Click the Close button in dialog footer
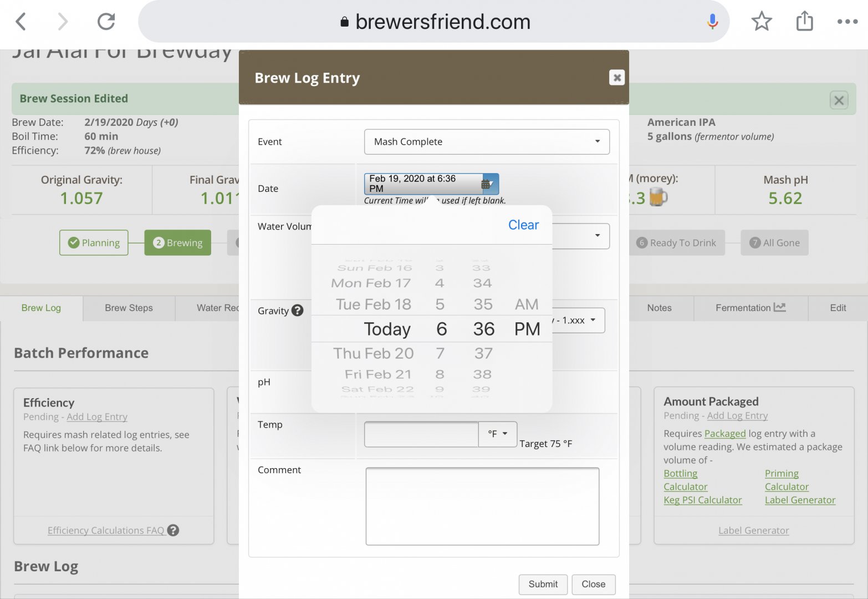 point(593,584)
